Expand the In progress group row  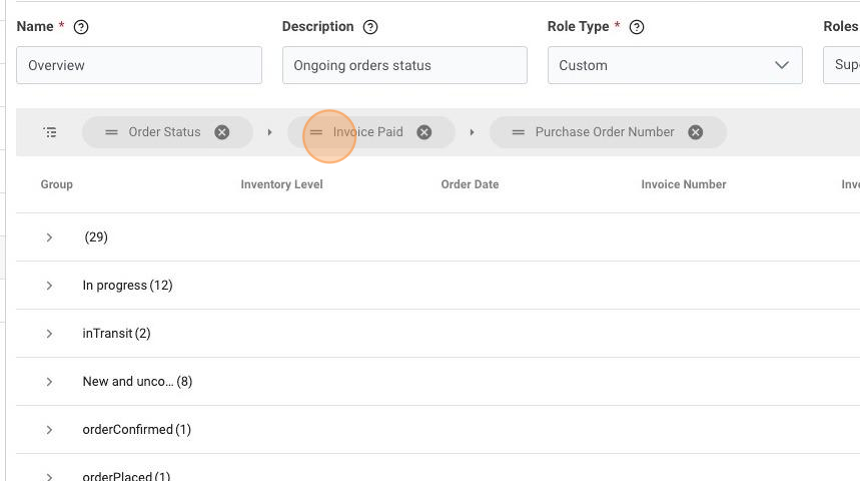pos(49,285)
